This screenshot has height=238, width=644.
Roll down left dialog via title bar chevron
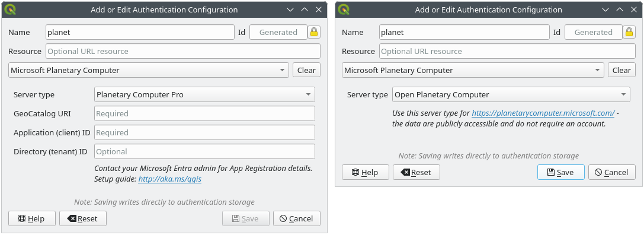pos(290,9)
